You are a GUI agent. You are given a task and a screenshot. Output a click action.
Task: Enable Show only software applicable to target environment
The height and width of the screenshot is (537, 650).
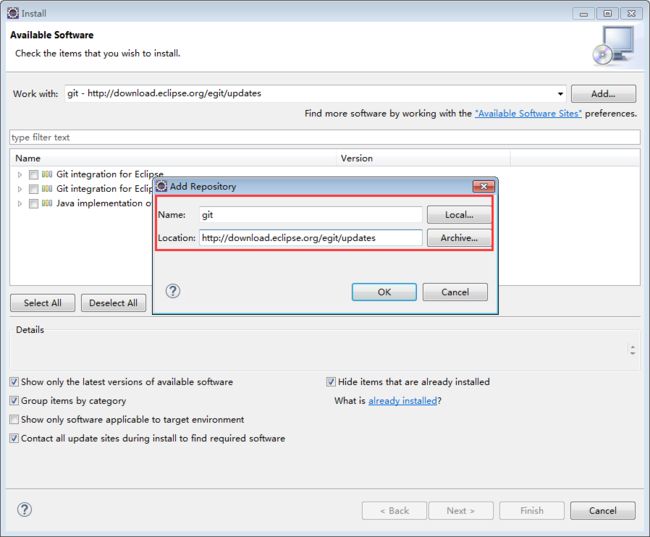pos(14,419)
